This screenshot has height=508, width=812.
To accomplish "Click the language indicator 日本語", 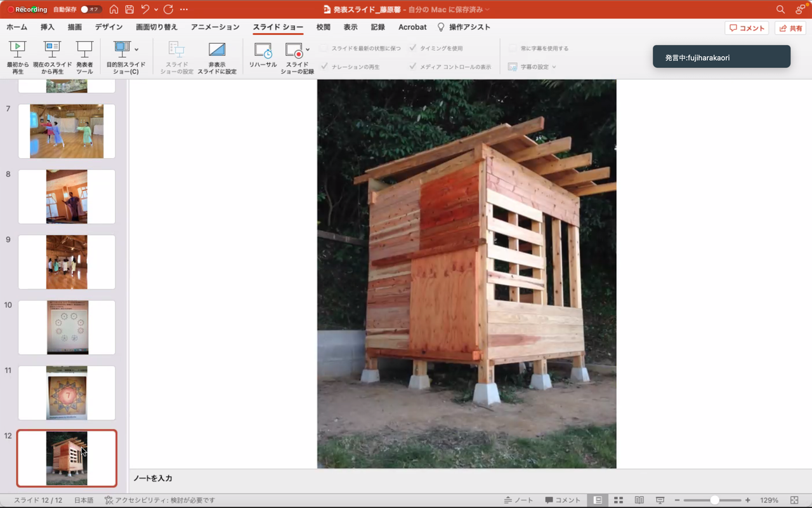I will click(84, 500).
